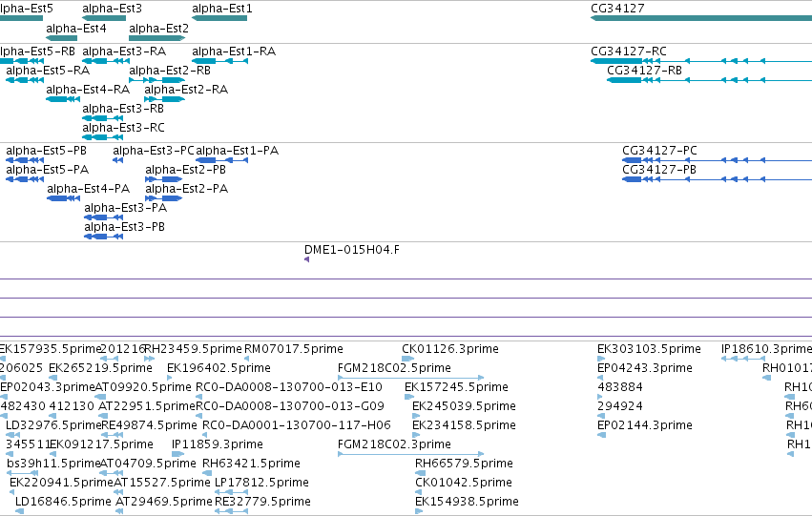812x516 pixels.
Task: Select the alpha-Est2 gene feature
Action: point(156,38)
